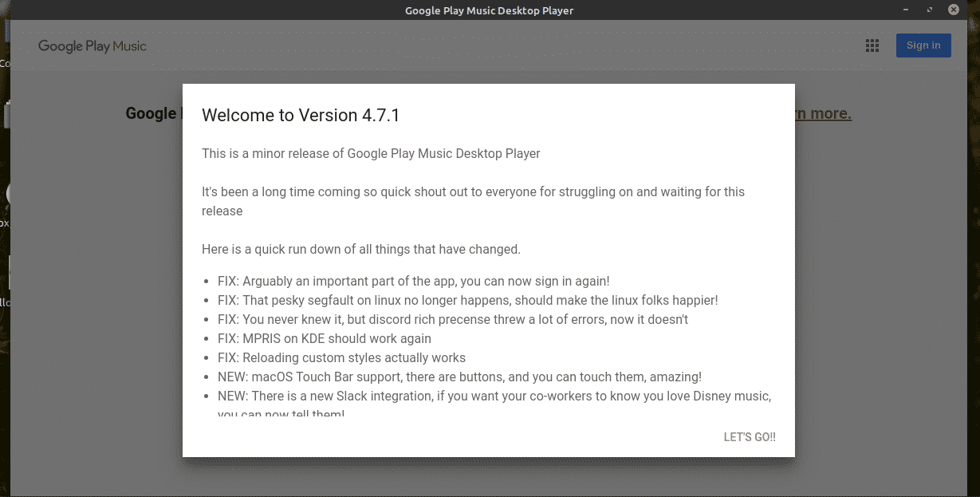The width and height of the screenshot is (980, 497).
Task: Select the new Slack integration bullet
Action: (x=494, y=396)
